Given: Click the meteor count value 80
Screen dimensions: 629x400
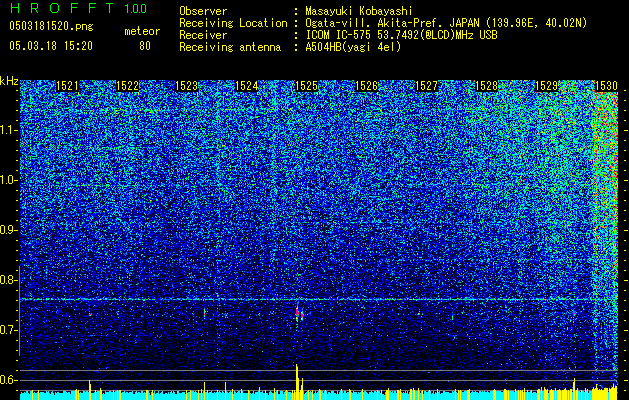Looking at the screenshot, I should click(x=145, y=46).
